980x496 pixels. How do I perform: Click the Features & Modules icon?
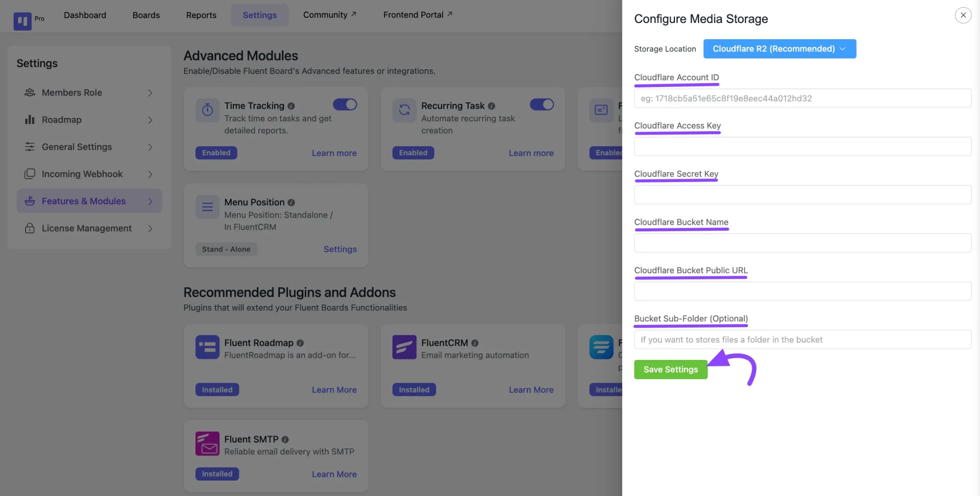(x=29, y=201)
